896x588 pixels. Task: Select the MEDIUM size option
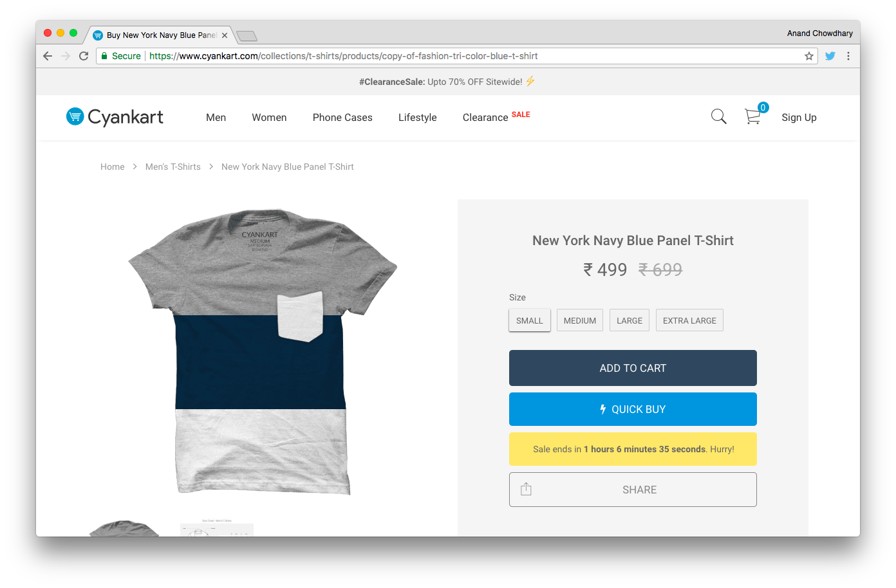pyautogui.click(x=580, y=320)
